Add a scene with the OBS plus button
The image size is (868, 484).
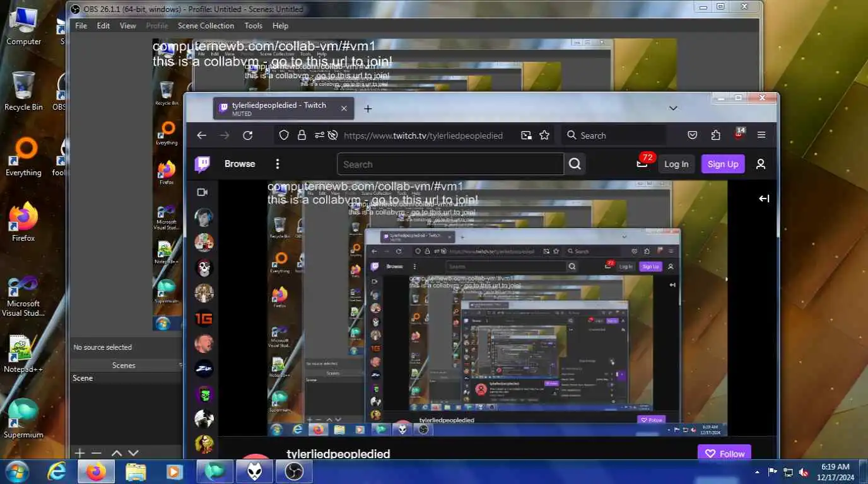click(x=79, y=452)
